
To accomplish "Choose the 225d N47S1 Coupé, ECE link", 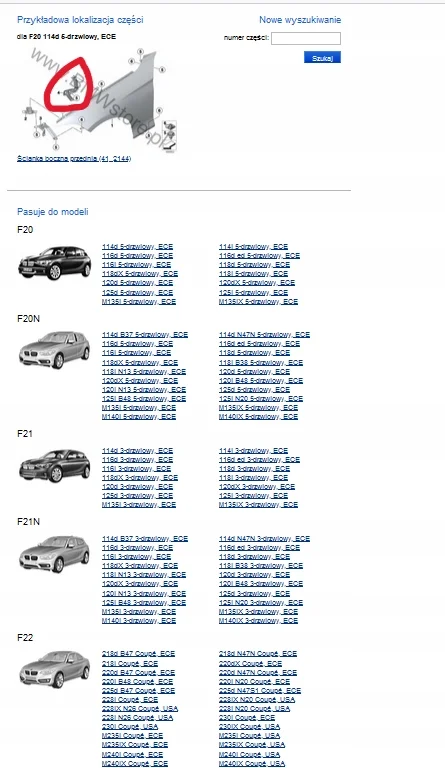I will pos(260,691).
